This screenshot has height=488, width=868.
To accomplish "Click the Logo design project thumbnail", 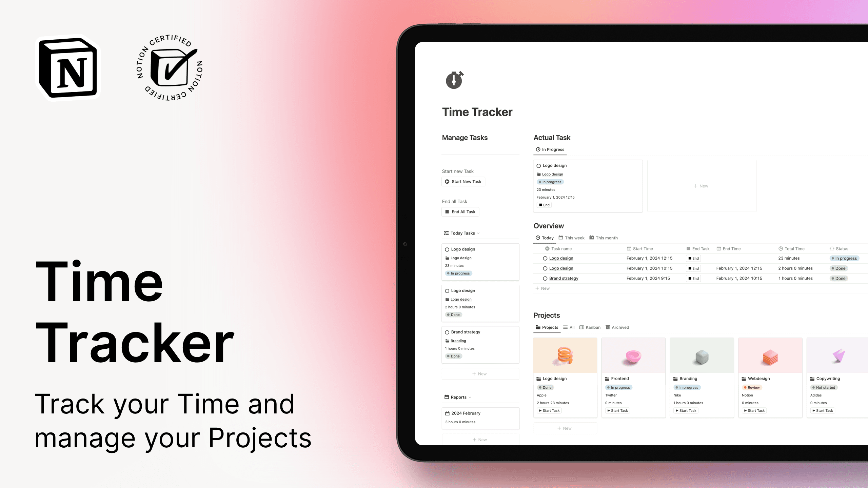I will point(565,355).
